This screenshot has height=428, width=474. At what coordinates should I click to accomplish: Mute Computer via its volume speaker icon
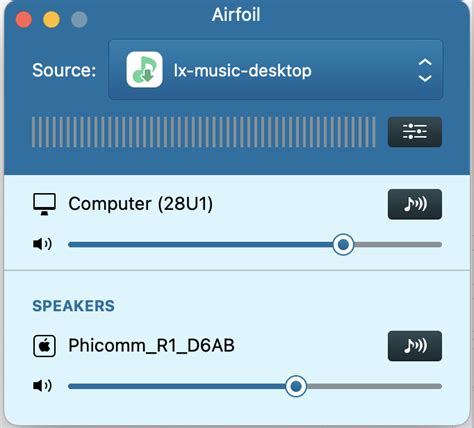pos(42,244)
